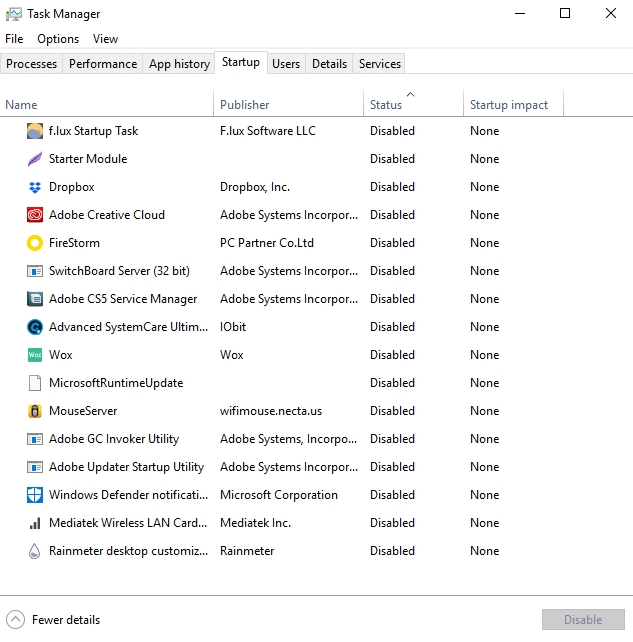Click Disabled status in MouseServer row

tap(392, 411)
